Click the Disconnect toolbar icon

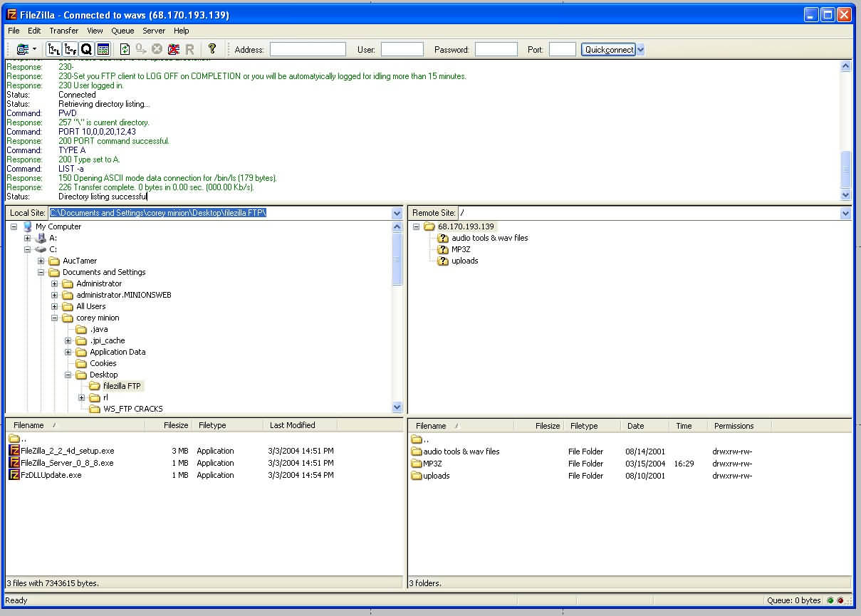(x=173, y=49)
